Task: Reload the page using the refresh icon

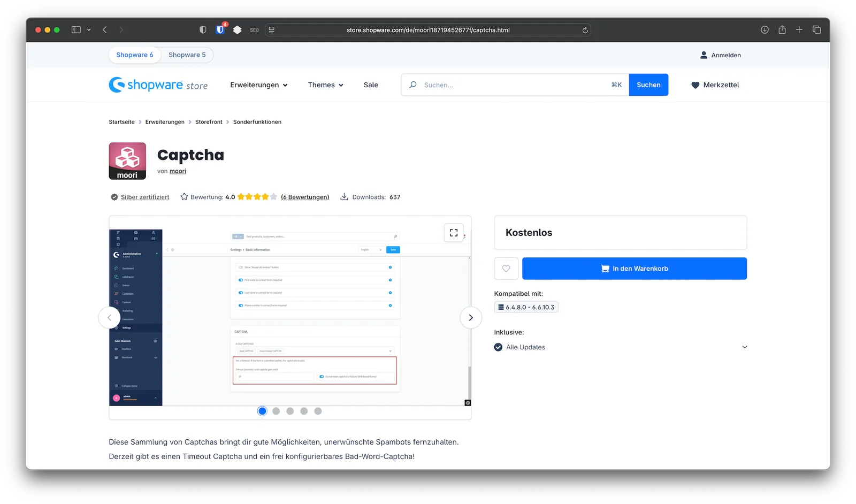Action: pyautogui.click(x=585, y=30)
